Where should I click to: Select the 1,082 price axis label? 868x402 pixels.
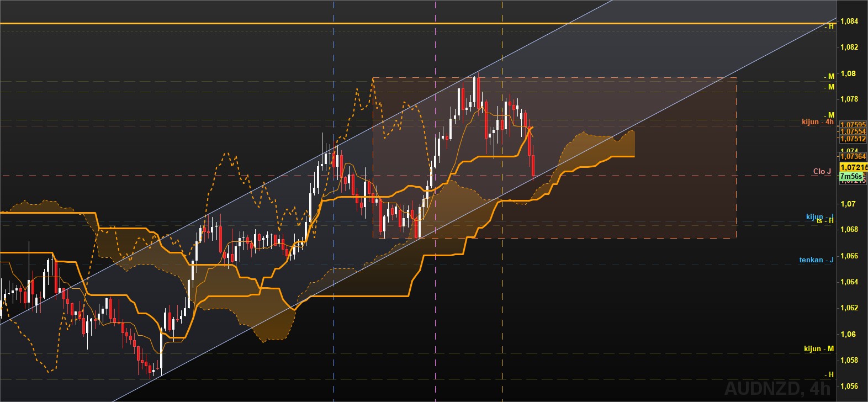[849, 47]
